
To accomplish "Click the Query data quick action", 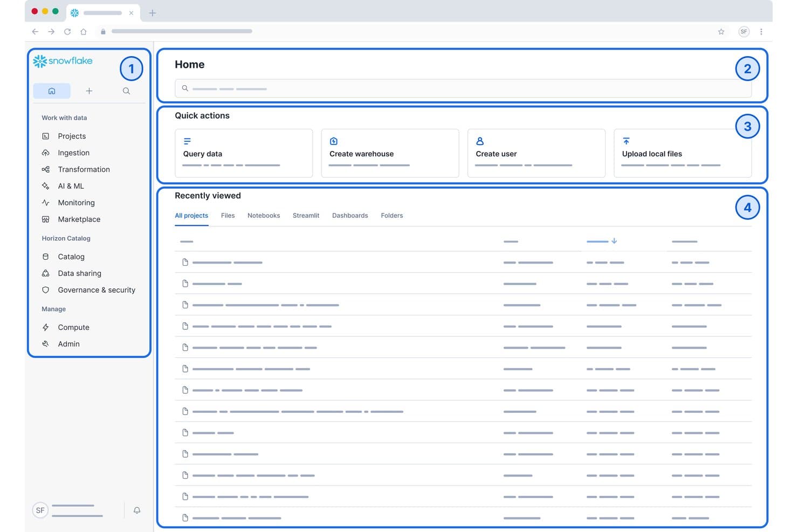I will pos(244,153).
